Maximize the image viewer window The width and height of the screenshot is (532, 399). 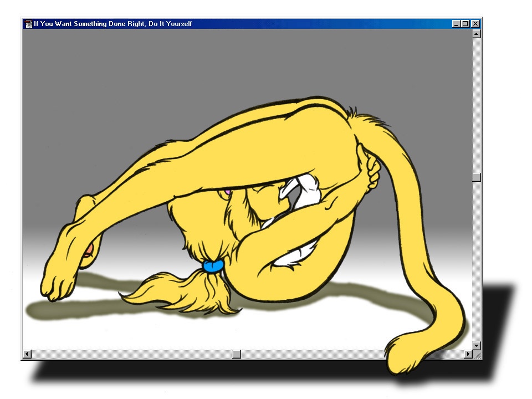(465, 24)
